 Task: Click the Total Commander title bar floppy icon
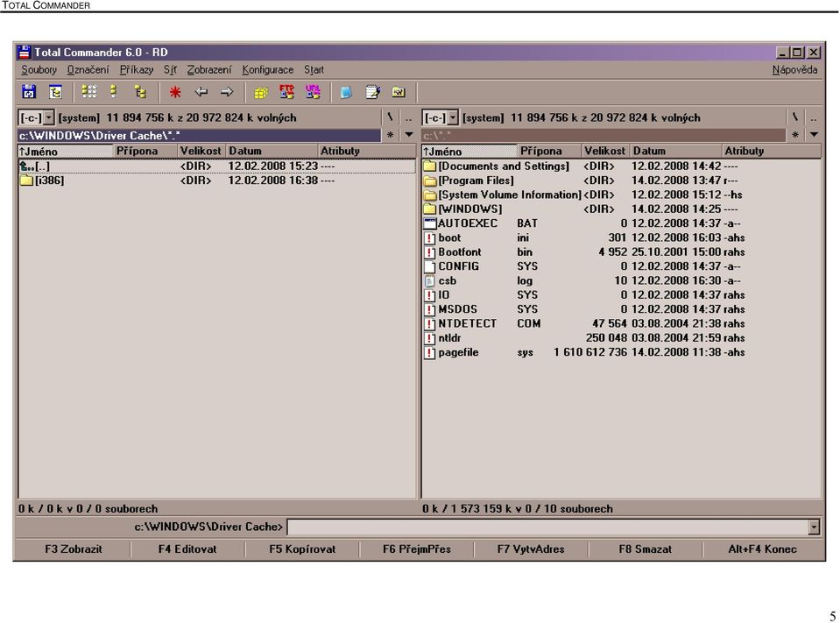click(x=25, y=52)
